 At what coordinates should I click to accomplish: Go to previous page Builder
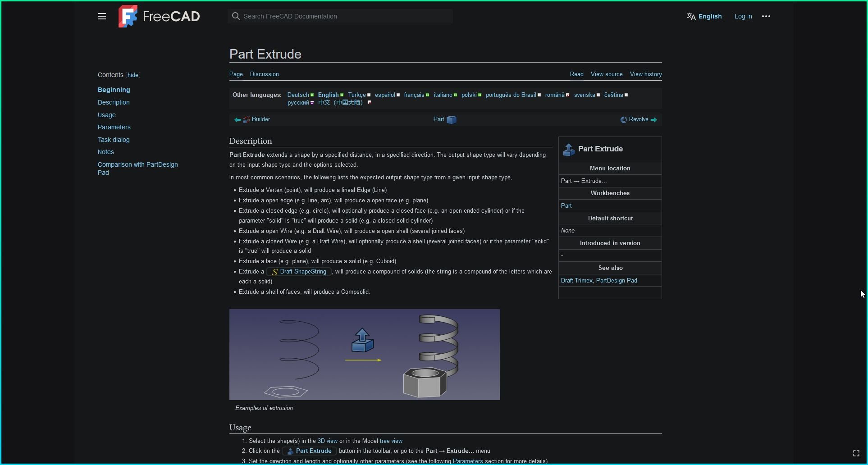point(261,119)
